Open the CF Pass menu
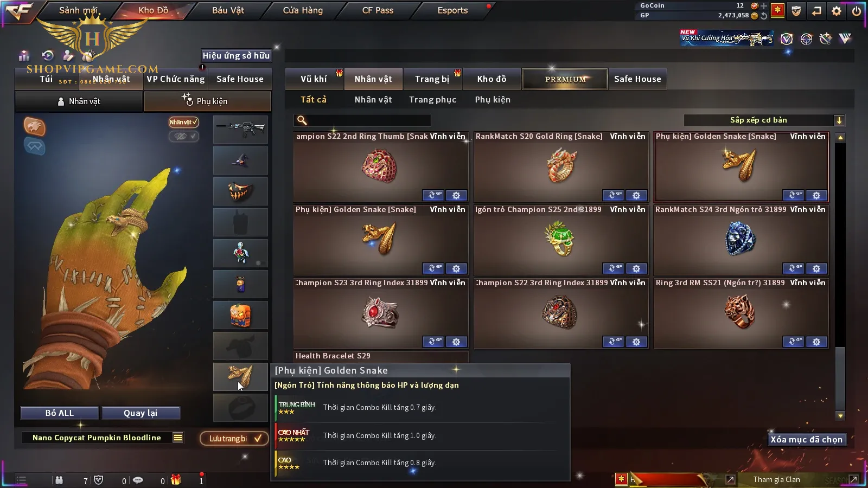 point(378,10)
